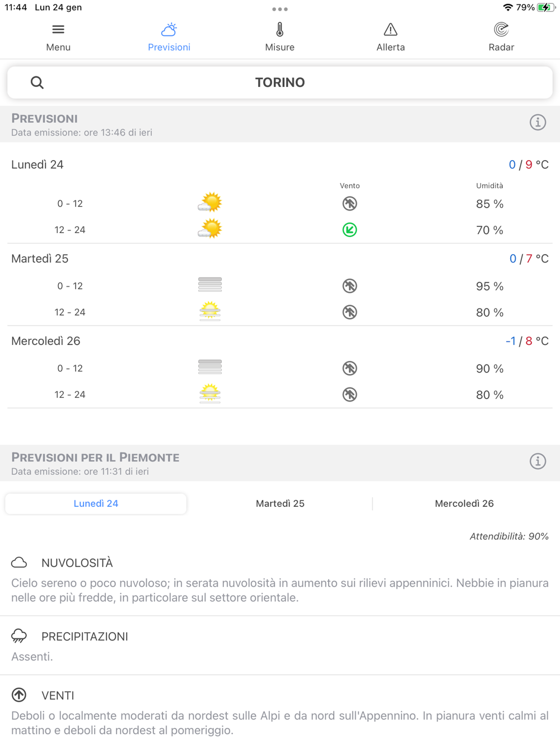
Task: Open the Misure thermometer tab
Action: coord(279,37)
